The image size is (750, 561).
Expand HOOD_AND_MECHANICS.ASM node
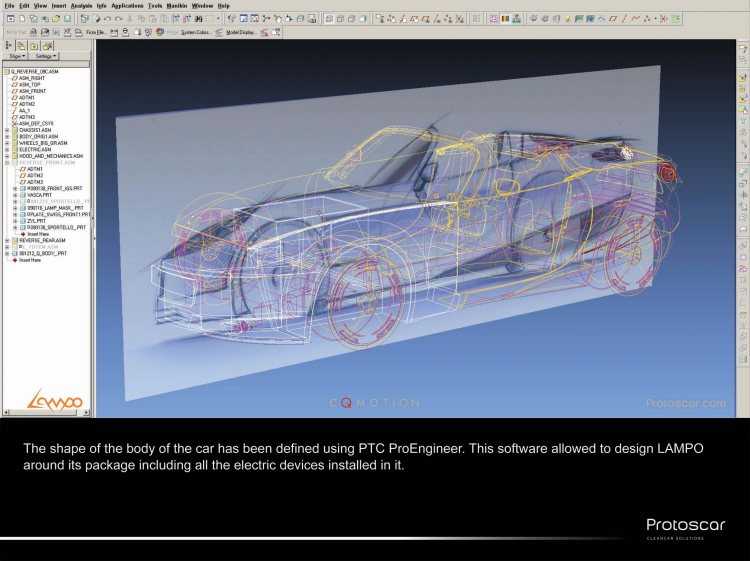coord(7,156)
